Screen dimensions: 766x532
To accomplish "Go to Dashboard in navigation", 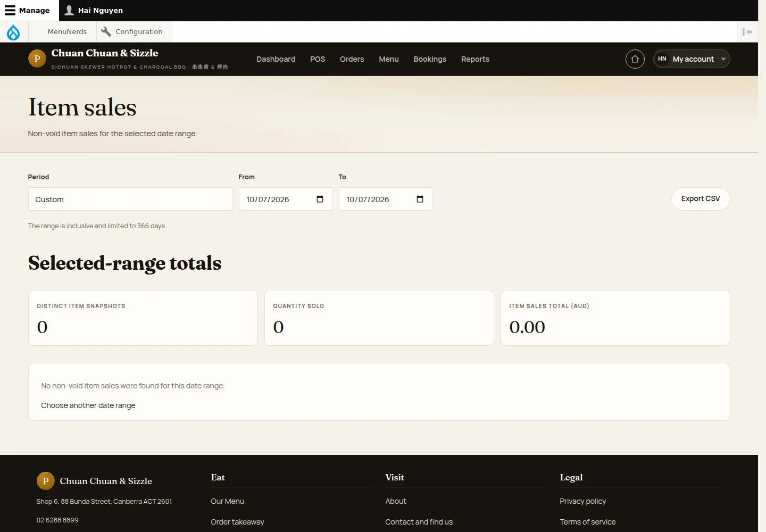I will click(276, 59).
